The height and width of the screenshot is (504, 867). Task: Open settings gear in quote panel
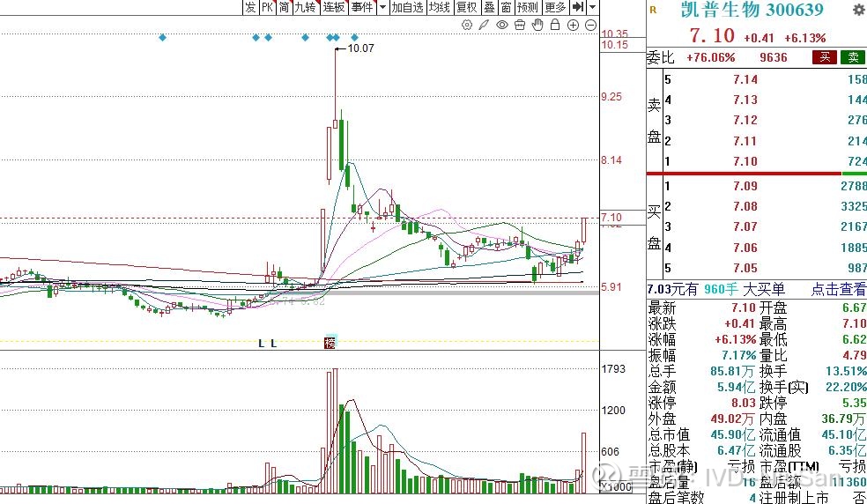(x=859, y=10)
